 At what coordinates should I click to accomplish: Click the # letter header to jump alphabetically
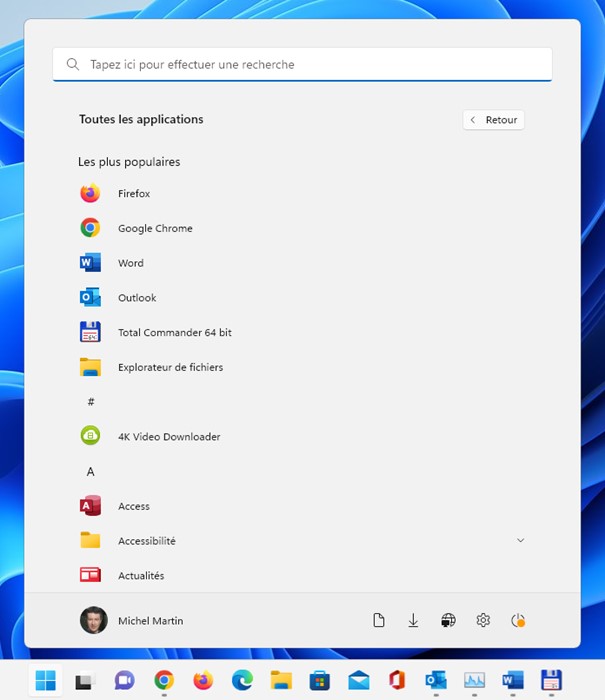(91, 402)
